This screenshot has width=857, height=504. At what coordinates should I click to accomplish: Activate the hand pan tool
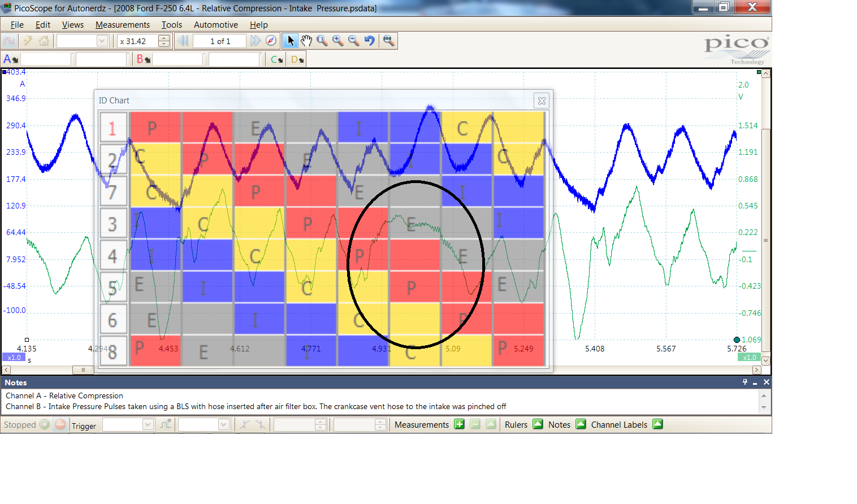coord(306,41)
